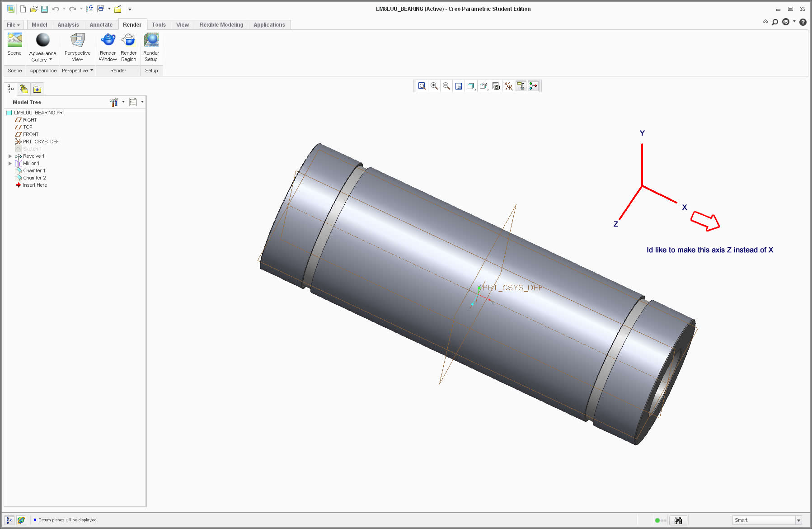Open a file using the folder icon
The width and height of the screenshot is (812, 529).
(33, 9)
